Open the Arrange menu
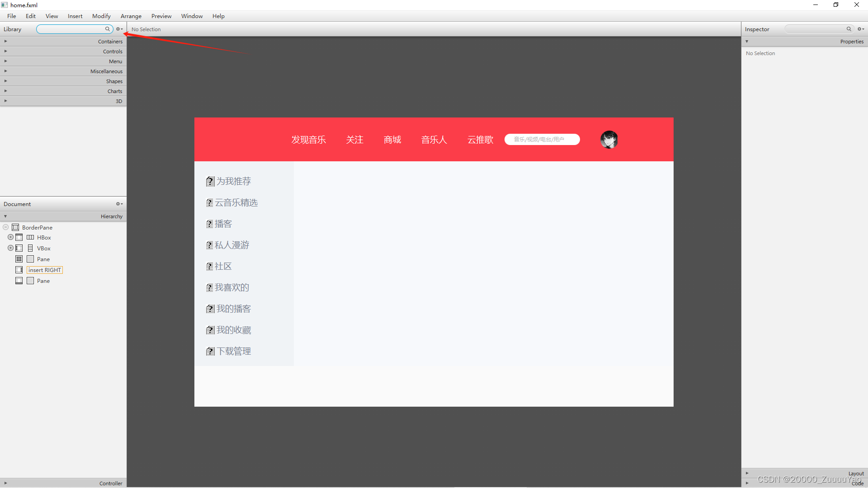The height and width of the screenshot is (488, 868). tap(131, 16)
